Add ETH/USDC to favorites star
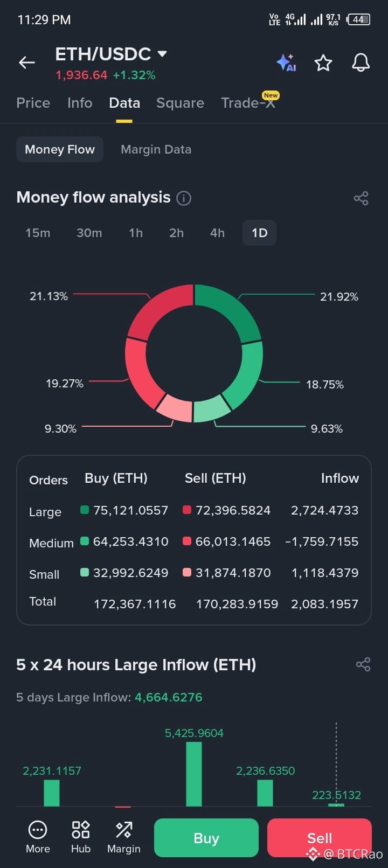388x868 pixels. point(323,63)
